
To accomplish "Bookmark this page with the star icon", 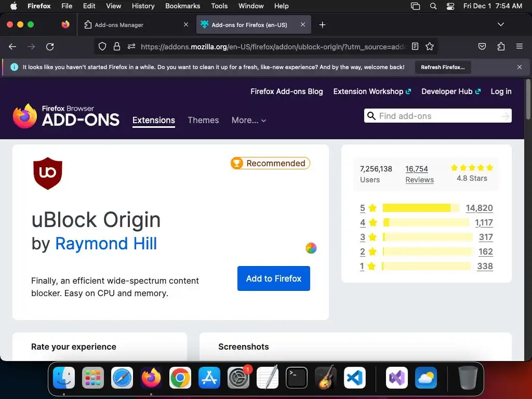I will 430,46.
